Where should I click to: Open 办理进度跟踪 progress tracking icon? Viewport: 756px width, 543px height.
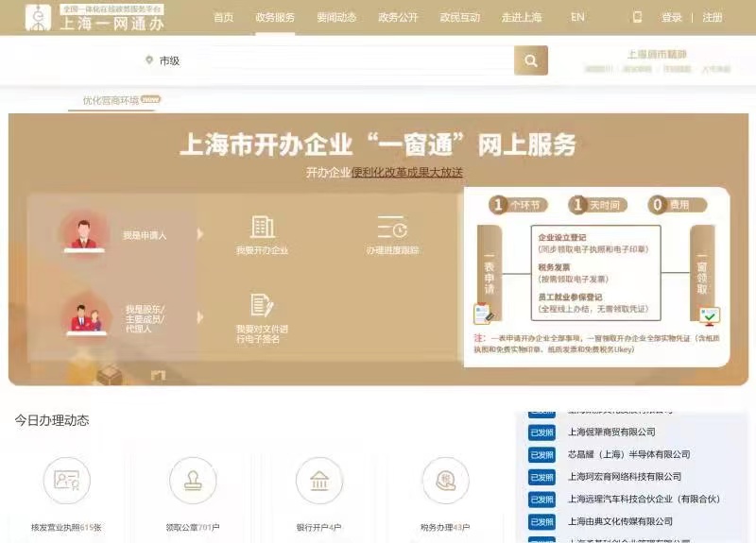tap(392, 227)
